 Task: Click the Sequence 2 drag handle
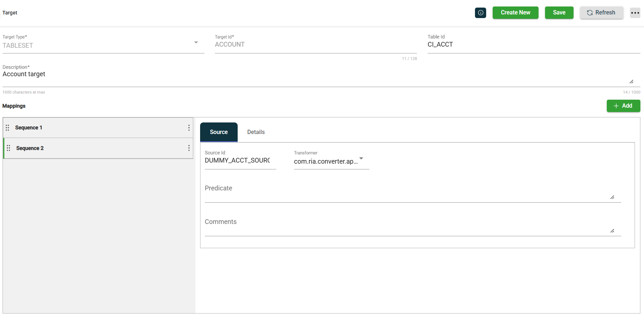point(8,148)
